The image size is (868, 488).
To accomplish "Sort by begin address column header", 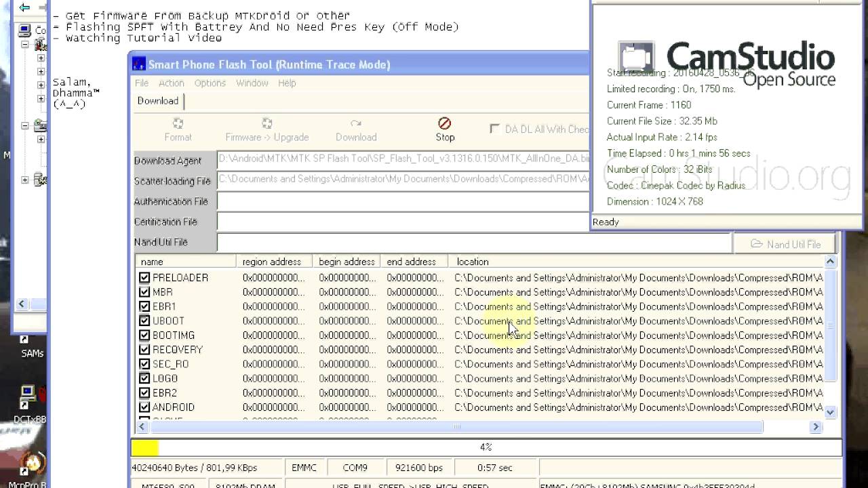I will click(x=346, y=262).
